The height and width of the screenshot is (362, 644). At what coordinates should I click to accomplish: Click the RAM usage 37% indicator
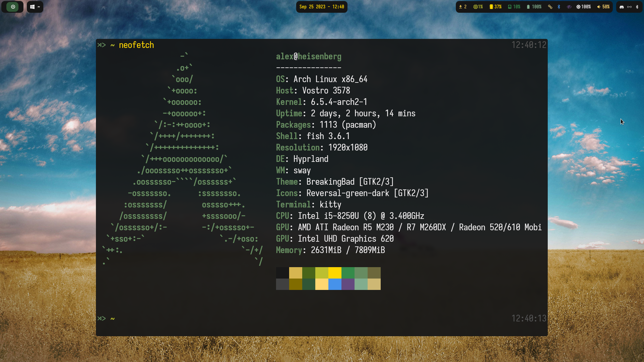pos(495,7)
